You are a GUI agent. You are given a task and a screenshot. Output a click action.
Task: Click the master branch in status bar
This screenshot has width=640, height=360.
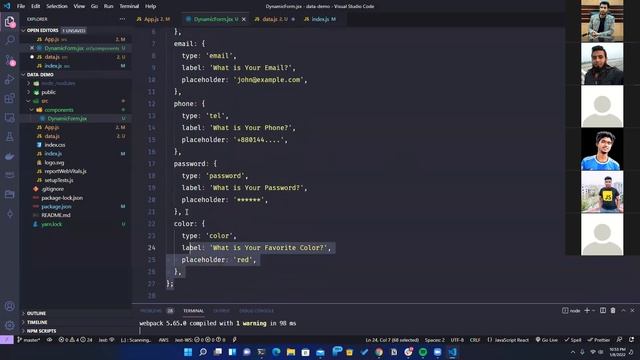coord(29,340)
